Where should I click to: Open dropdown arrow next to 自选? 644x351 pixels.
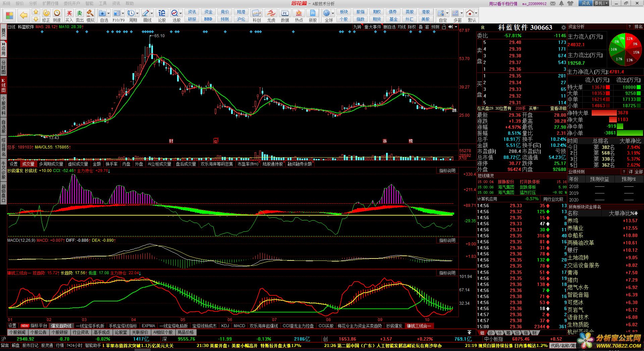109,13
